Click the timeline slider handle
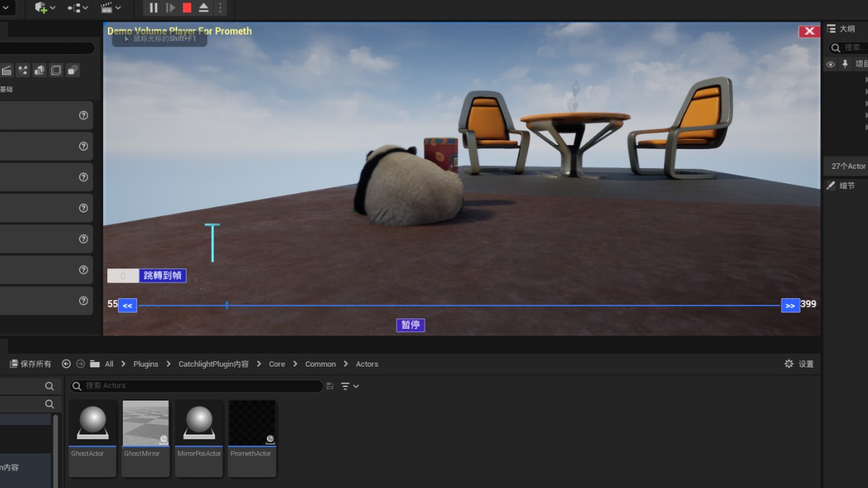 (226, 306)
